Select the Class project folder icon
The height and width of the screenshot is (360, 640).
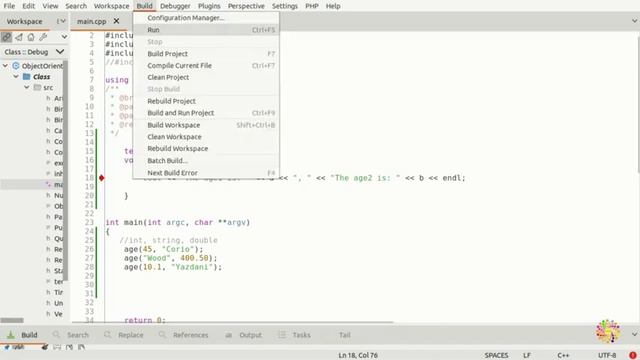tap(27, 76)
